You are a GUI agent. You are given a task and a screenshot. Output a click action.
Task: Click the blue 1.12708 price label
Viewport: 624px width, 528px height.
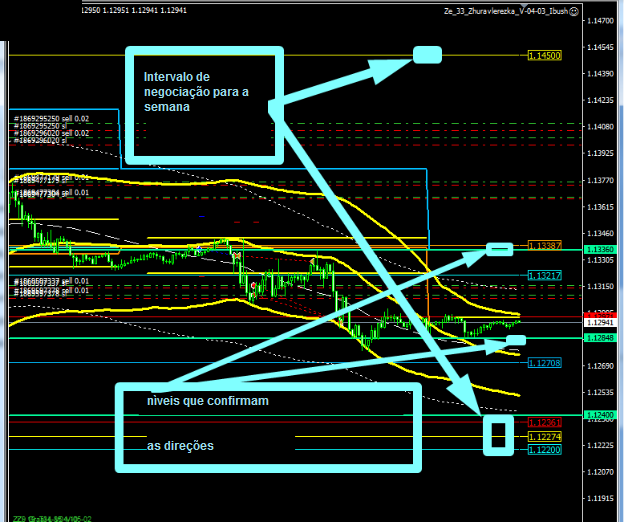[x=544, y=363]
